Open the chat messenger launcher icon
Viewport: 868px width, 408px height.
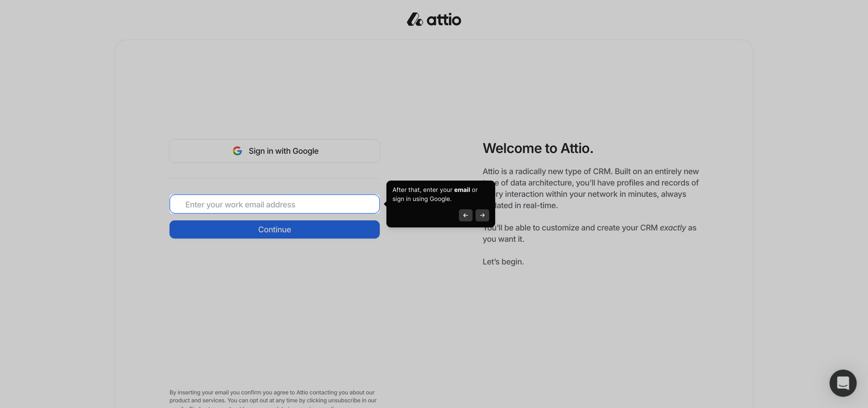843,383
